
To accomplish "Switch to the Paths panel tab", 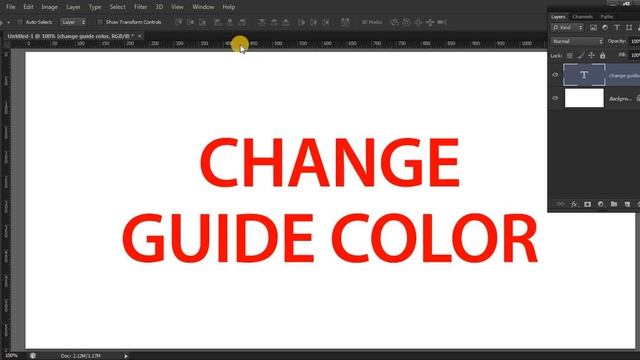I will 607,17.
